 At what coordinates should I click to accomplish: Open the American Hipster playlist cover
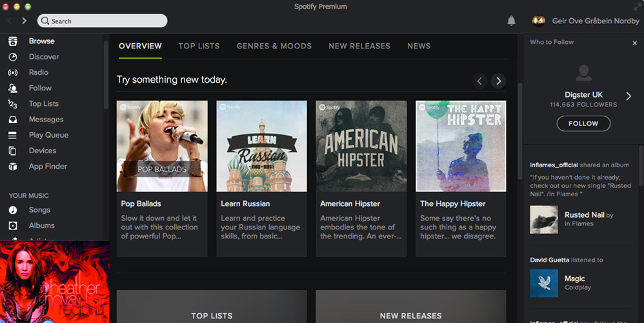(x=361, y=146)
